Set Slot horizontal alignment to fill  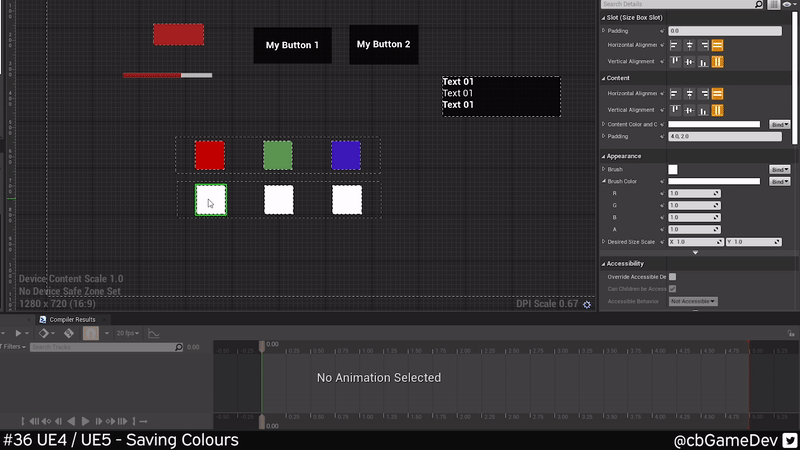717,45
